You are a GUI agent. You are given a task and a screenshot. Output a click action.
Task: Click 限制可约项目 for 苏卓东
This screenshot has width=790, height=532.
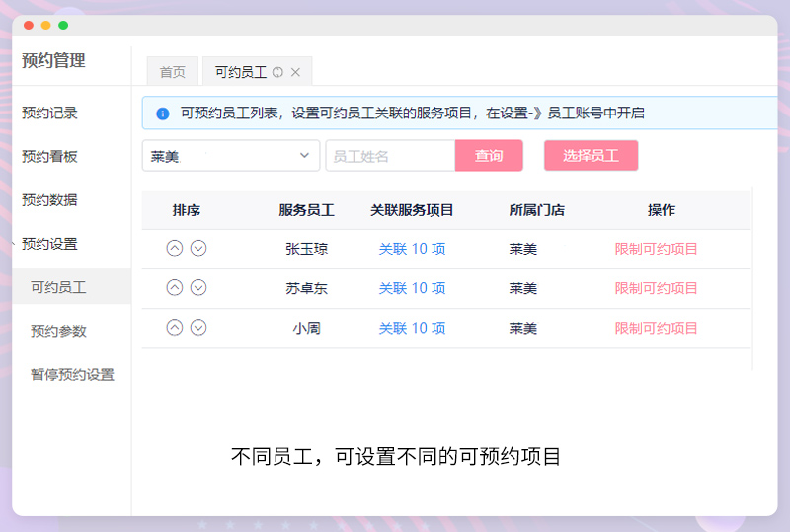tap(656, 288)
